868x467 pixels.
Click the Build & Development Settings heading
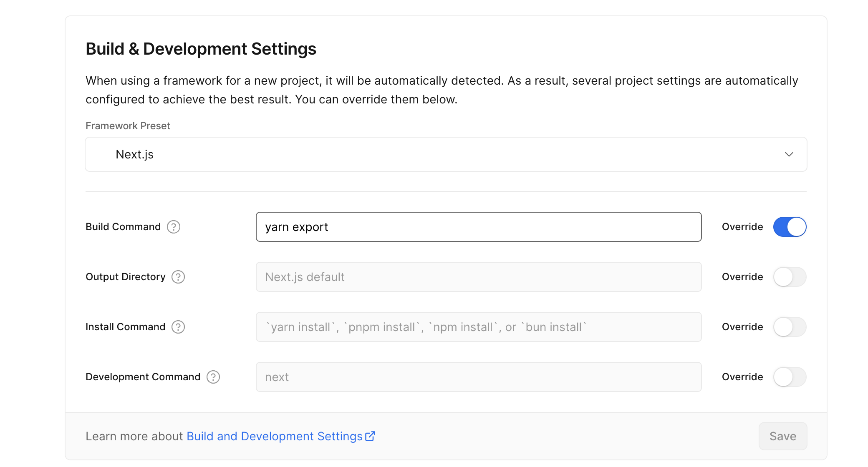pyautogui.click(x=201, y=49)
